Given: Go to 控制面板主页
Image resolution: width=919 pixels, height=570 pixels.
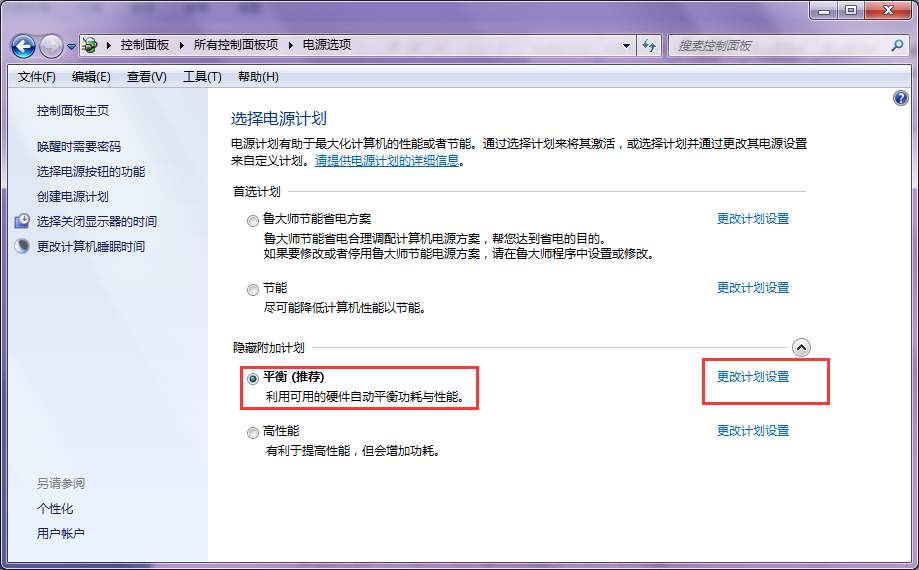Looking at the screenshot, I should (x=73, y=111).
